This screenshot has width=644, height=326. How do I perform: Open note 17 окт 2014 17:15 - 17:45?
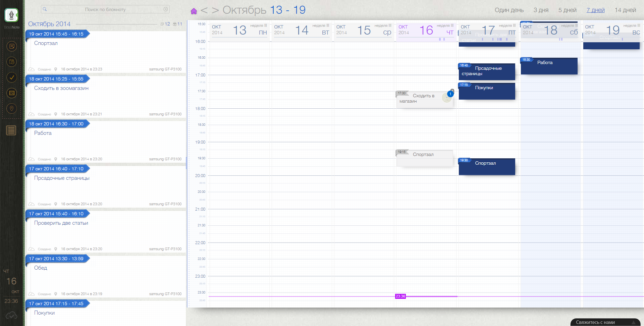tap(56, 304)
